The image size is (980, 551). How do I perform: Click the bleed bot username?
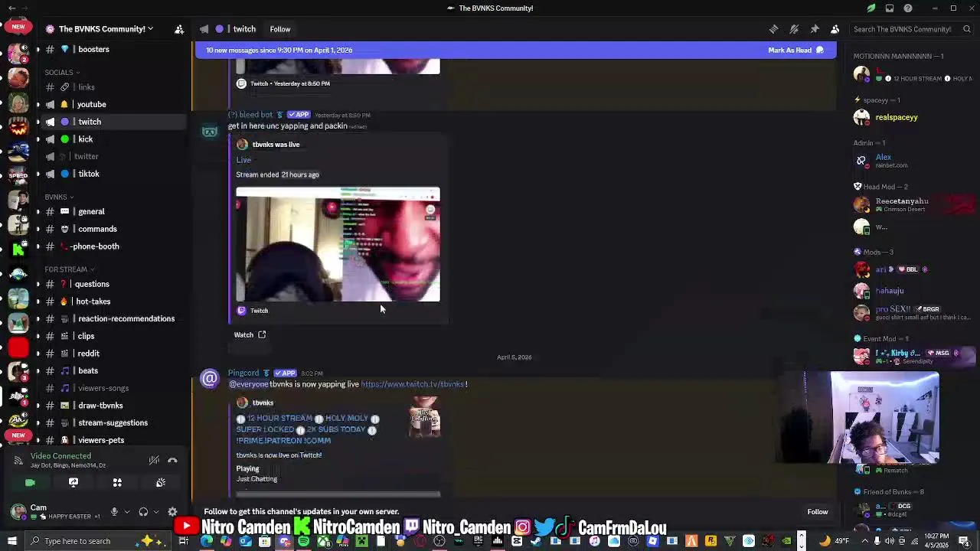[x=250, y=115]
